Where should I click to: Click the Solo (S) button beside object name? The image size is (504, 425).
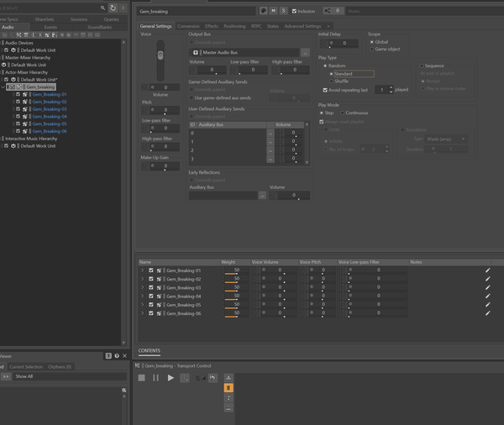284,11
